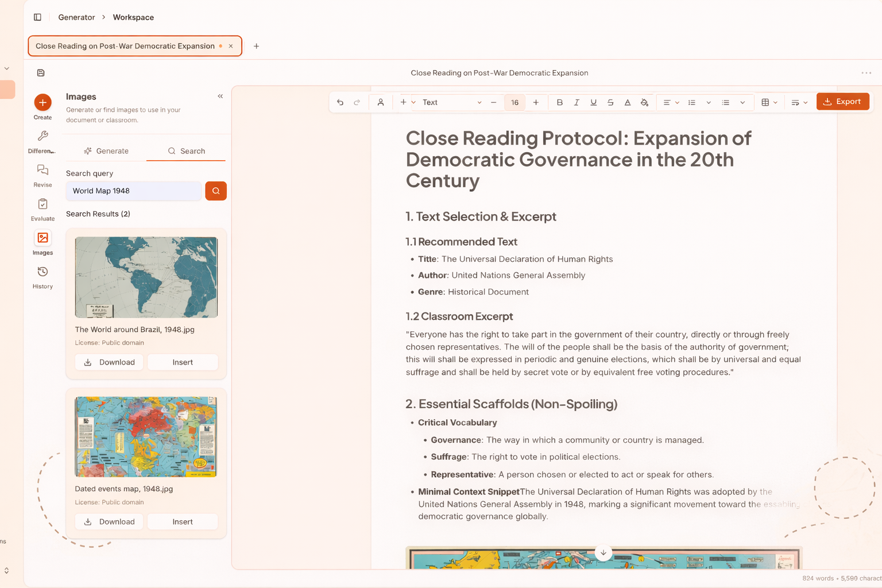This screenshot has width=882, height=588.
Task: Click the bulleted list icon
Action: (x=726, y=102)
